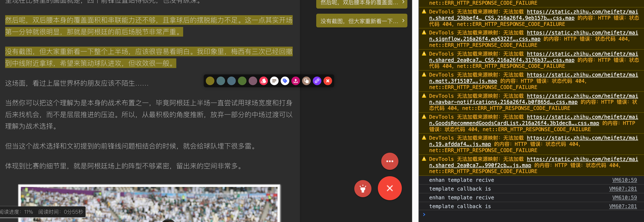Pick the green highlight color
644x222 pixels.
[x=242, y=81]
